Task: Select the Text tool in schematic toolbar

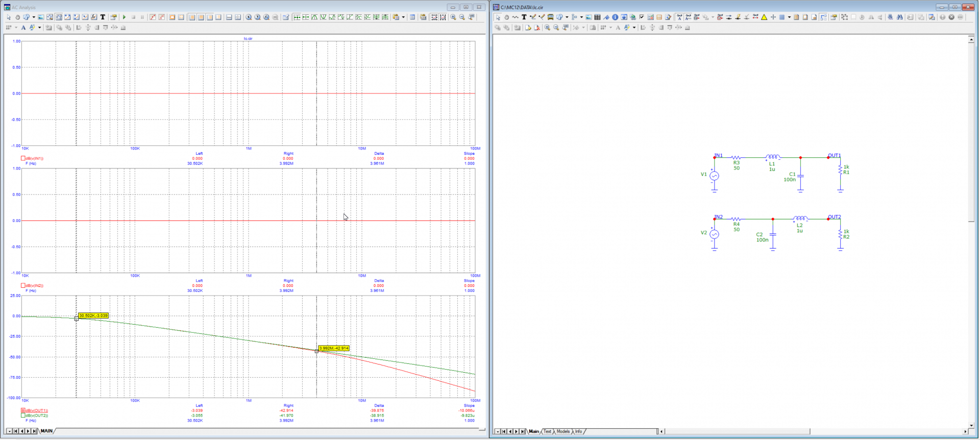Action: 524,17
